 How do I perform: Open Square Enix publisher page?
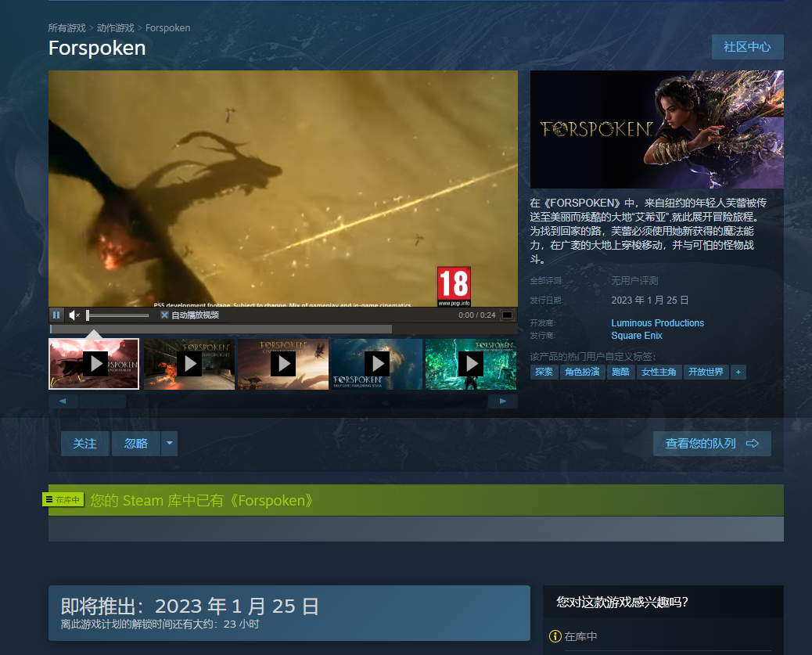637,335
